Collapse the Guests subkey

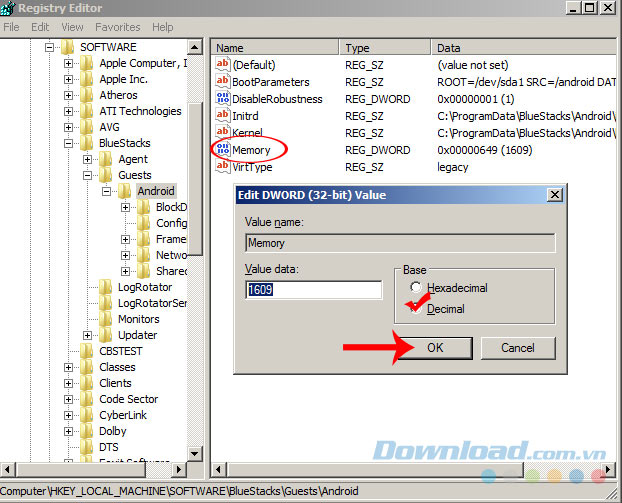88,175
